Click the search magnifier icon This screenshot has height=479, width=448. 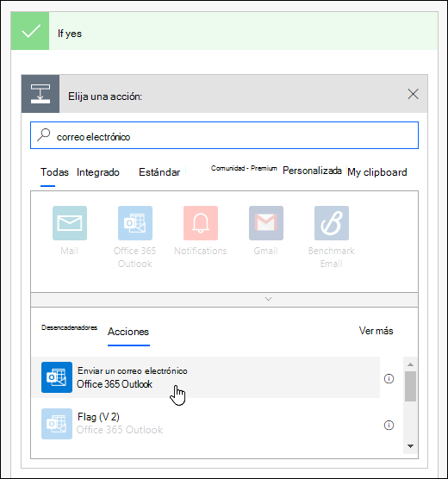[x=44, y=134]
